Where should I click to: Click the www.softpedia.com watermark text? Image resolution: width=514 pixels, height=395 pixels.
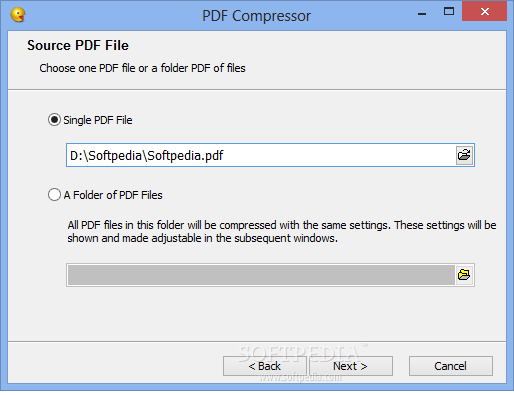click(301, 377)
